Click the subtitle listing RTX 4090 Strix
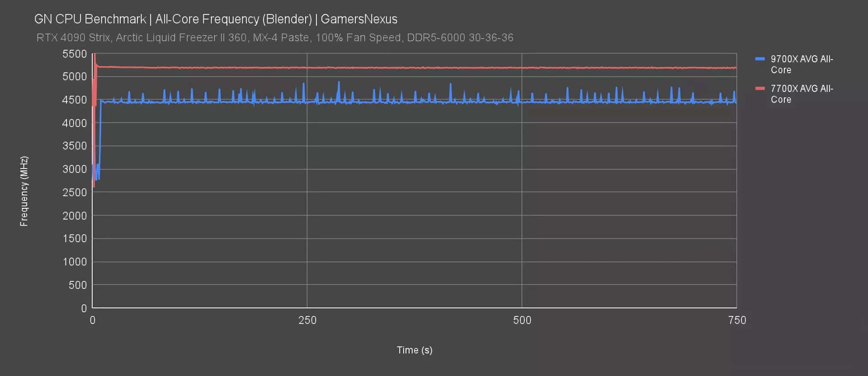 (275, 38)
